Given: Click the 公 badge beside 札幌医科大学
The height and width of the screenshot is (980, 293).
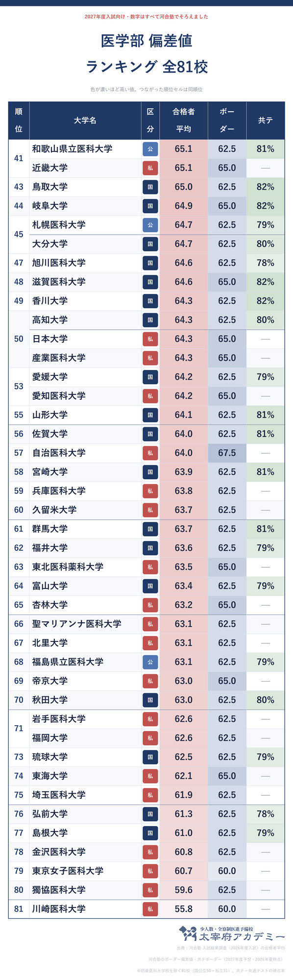Looking at the screenshot, I should (150, 225).
